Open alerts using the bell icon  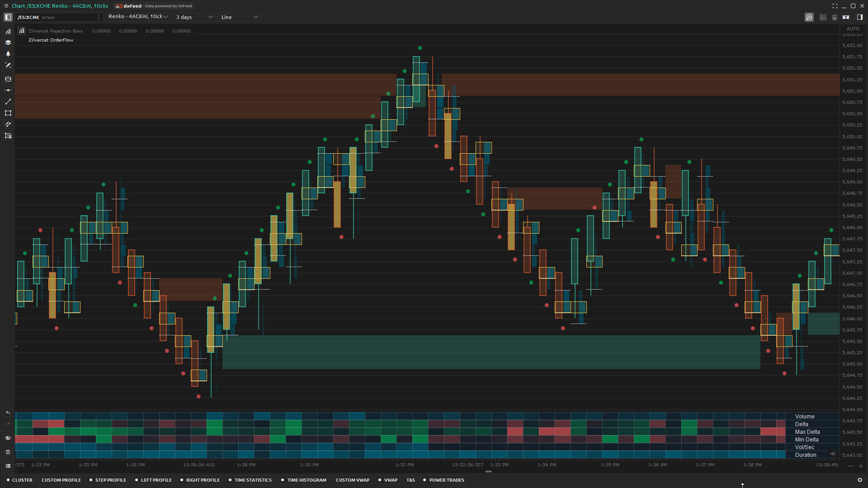click(x=8, y=54)
